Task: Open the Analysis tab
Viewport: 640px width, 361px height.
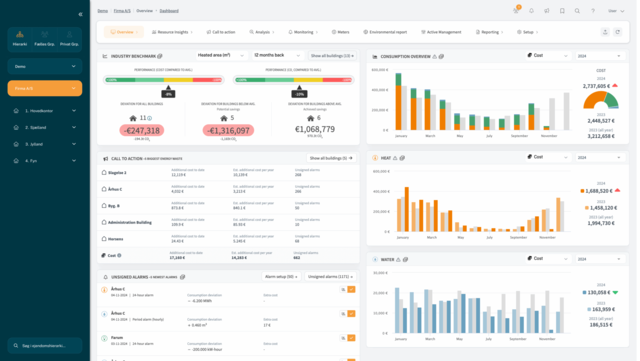Action: tap(262, 32)
